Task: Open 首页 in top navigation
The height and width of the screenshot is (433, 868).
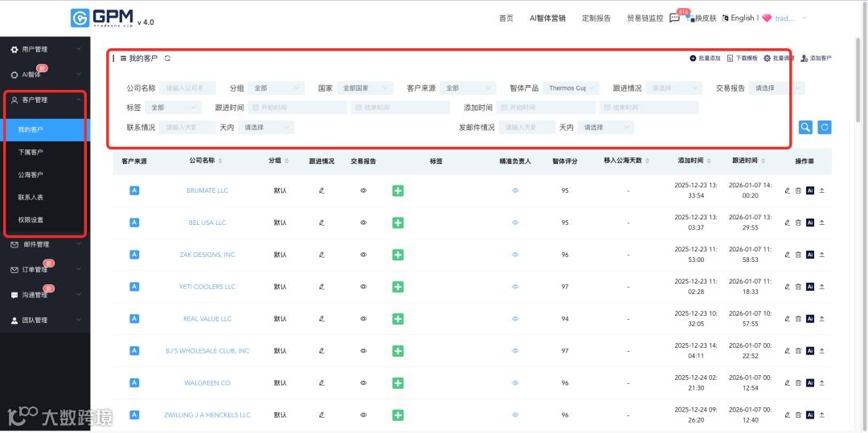Action: [x=506, y=18]
